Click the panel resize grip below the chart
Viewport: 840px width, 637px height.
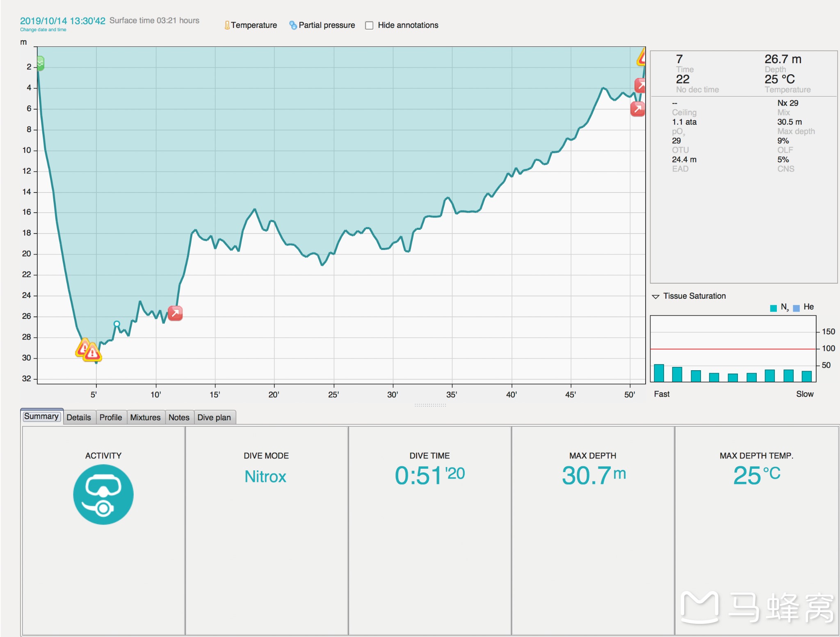coord(430,405)
